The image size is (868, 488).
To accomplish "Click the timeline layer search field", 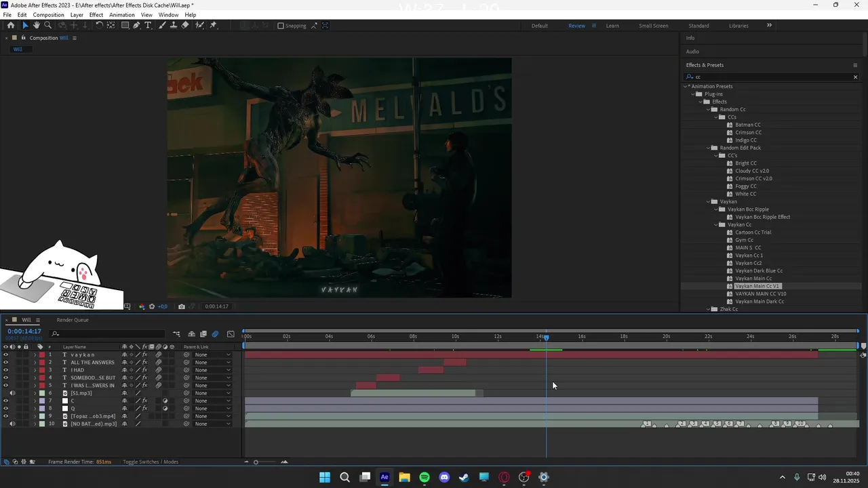I will [108, 333].
